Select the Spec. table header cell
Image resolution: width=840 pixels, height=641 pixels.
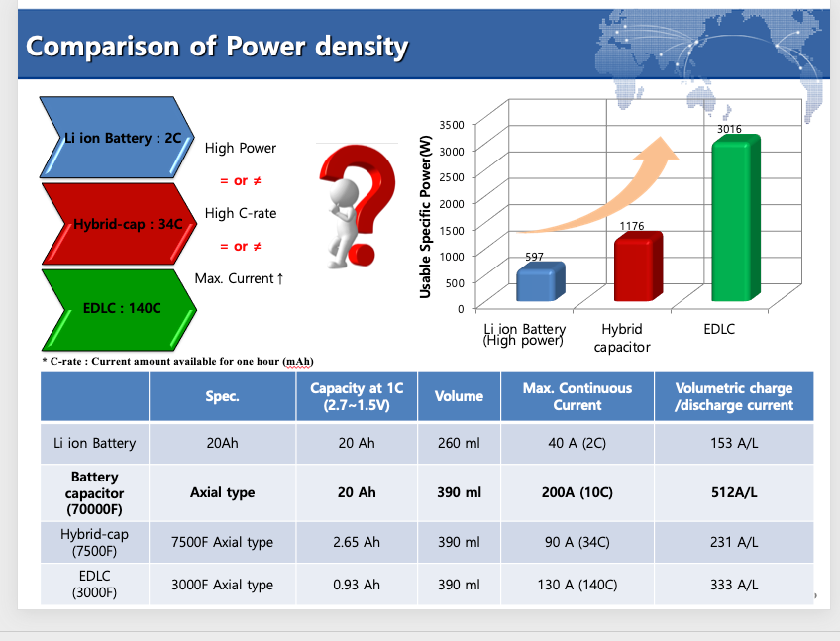point(223,396)
